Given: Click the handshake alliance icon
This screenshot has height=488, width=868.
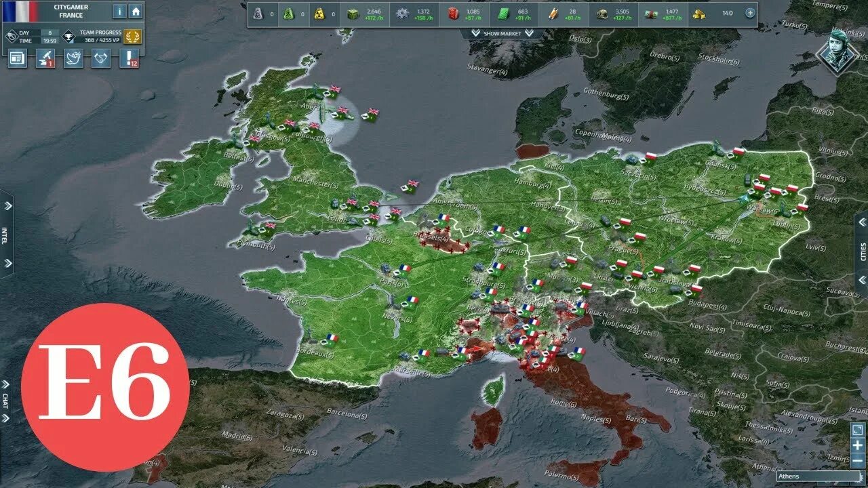Looking at the screenshot, I should pyautogui.click(x=100, y=58).
